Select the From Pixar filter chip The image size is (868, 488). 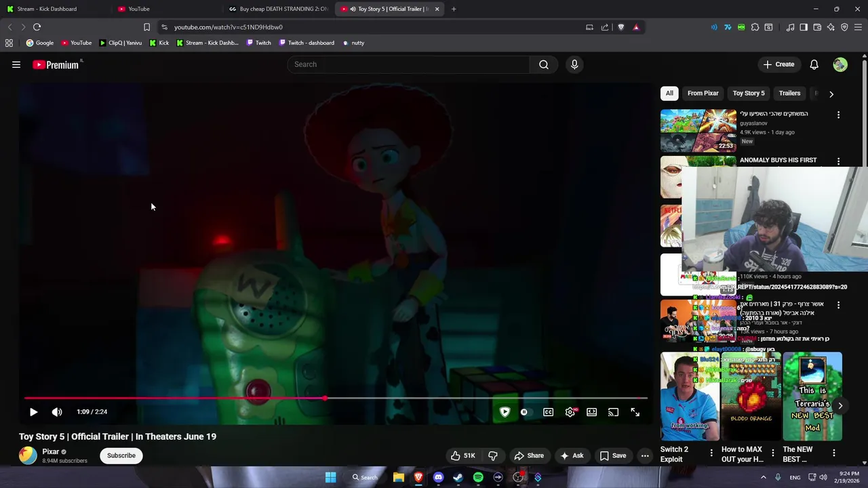(703, 93)
